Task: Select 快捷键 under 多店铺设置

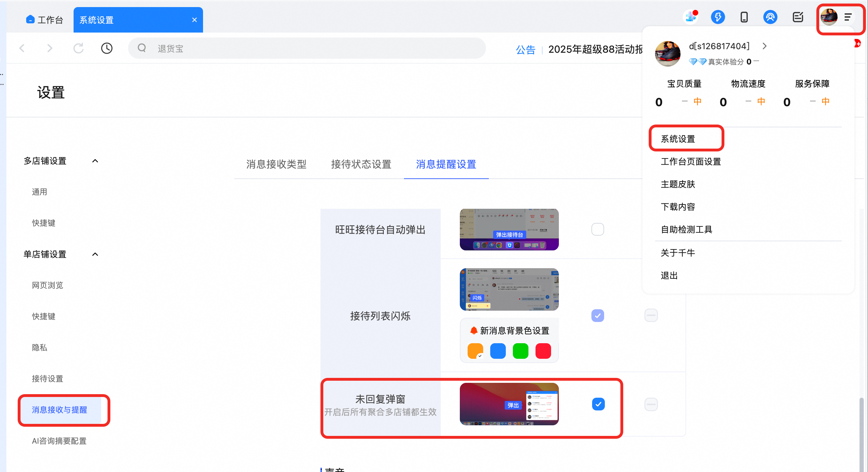Action: (44, 223)
